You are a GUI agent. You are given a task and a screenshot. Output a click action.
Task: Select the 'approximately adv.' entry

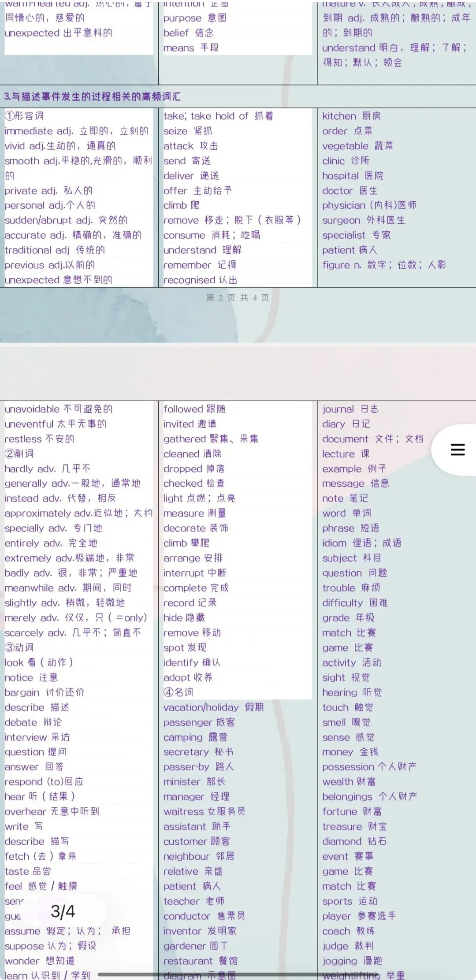(x=79, y=514)
